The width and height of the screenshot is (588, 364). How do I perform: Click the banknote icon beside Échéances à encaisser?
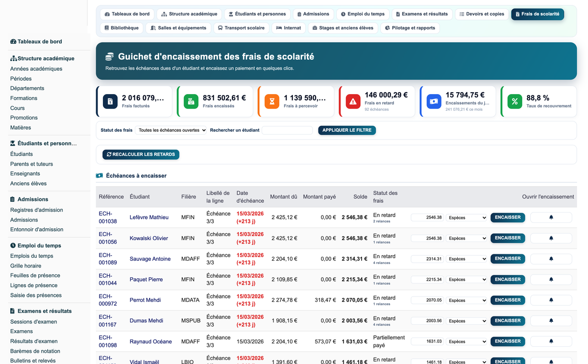pyautogui.click(x=99, y=175)
